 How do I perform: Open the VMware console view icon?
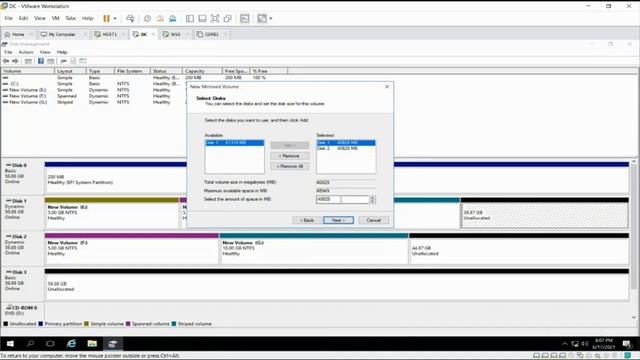pos(244,18)
